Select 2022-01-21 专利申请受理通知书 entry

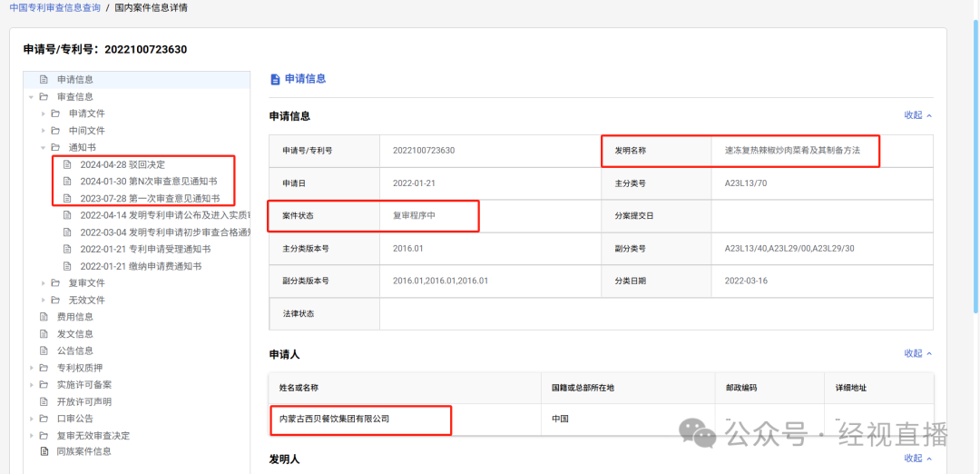point(145,249)
